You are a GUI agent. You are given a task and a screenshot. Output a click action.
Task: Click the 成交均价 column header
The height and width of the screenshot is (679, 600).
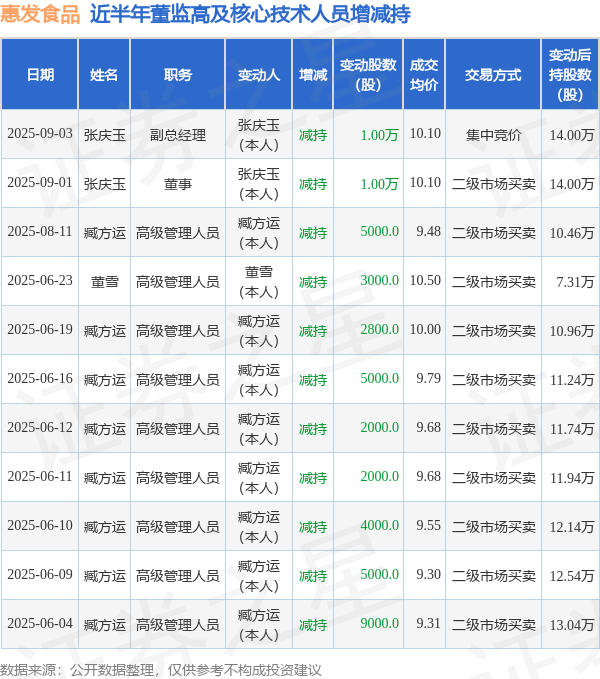[424, 74]
